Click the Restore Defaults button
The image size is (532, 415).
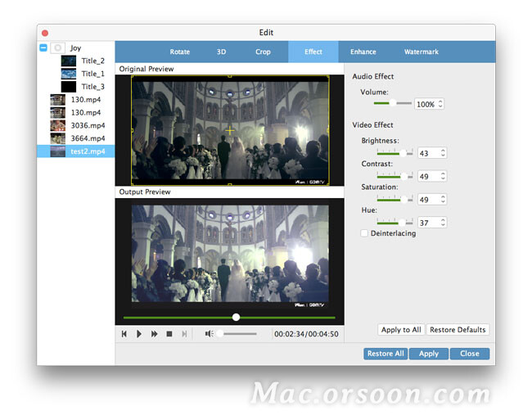pos(458,330)
